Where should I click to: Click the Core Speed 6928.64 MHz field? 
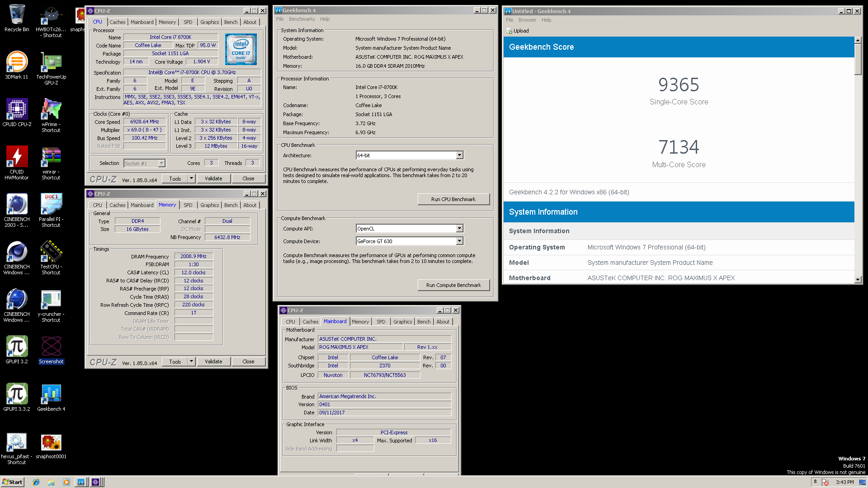click(145, 122)
